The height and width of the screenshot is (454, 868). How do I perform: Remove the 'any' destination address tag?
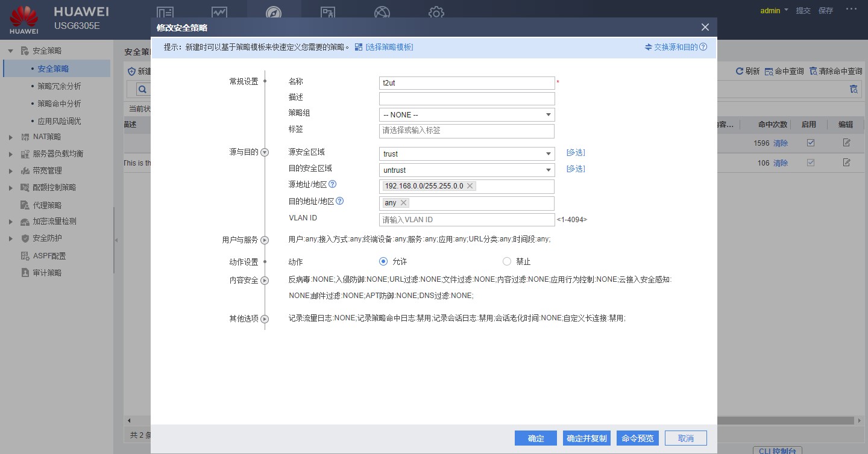tap(404, 203)
